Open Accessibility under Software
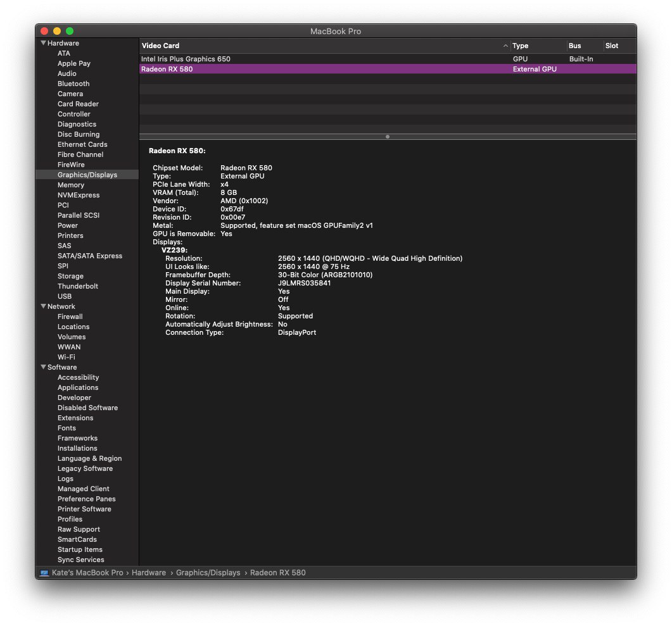Screen dimensions: 672x626 tap(78, 378)
